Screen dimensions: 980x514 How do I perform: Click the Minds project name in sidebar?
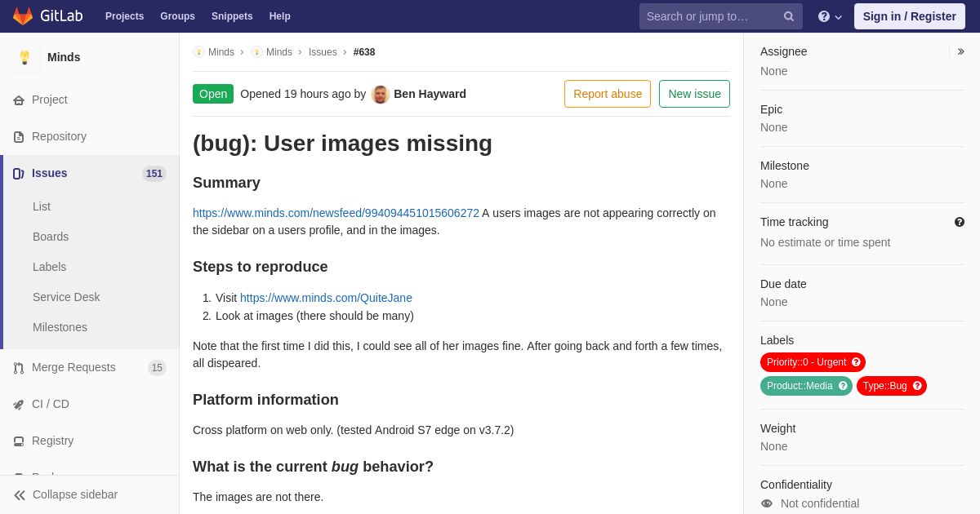[x=64, y=57]
